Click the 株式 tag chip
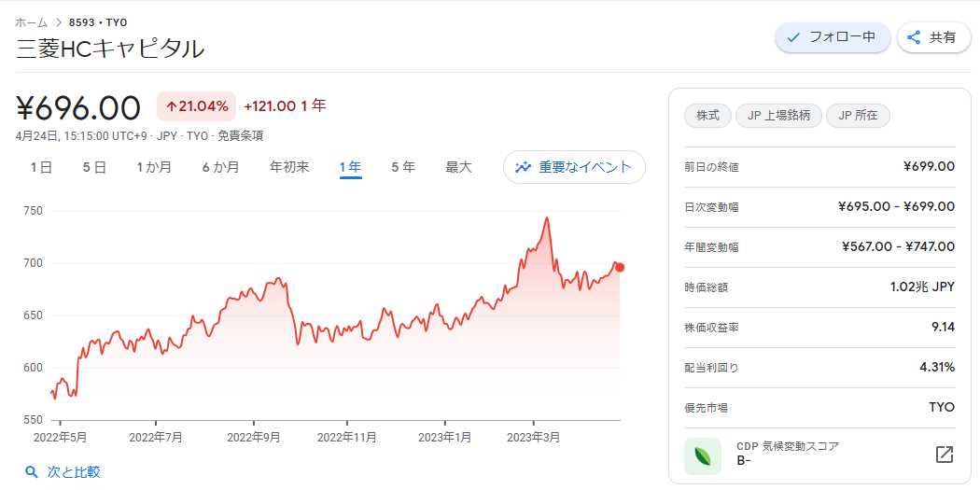 (x=708, y=116)
